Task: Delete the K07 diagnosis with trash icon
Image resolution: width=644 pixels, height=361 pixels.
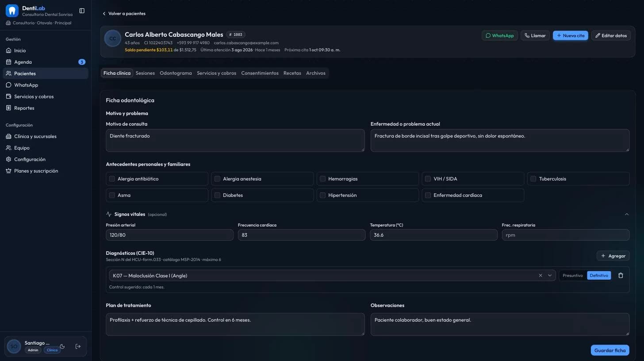Action: 621,275
